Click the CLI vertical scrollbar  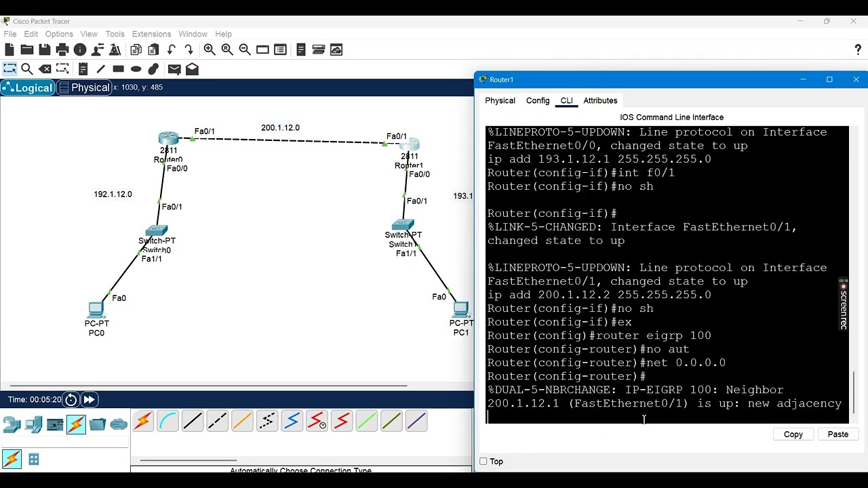(854, 392)
